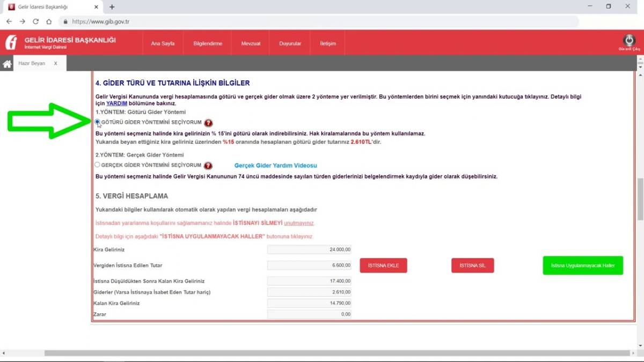
Task: Click the Kira Geliriniz amount field
Action: point(309,249)
